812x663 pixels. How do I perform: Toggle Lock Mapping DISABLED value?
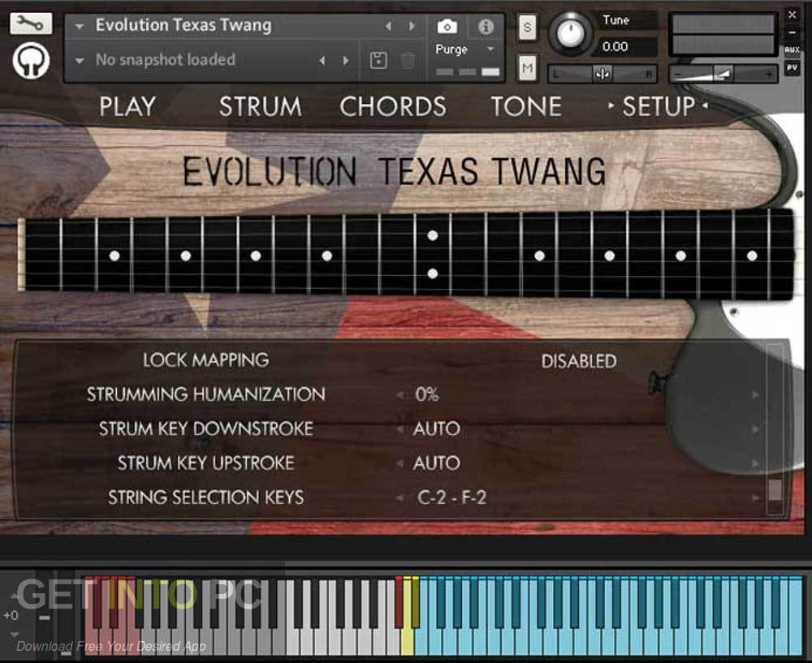point(578,361)
